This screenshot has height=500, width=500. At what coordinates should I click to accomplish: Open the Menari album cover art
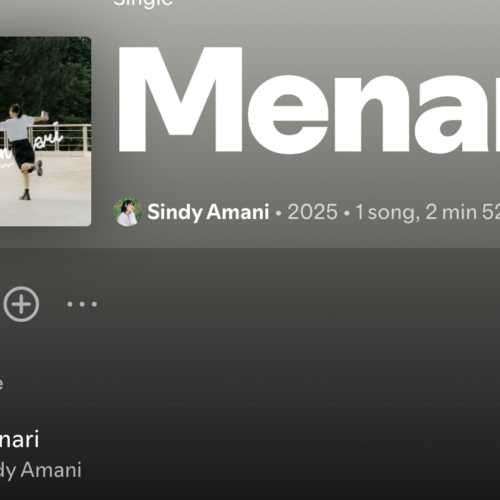[x=45, y=131]
